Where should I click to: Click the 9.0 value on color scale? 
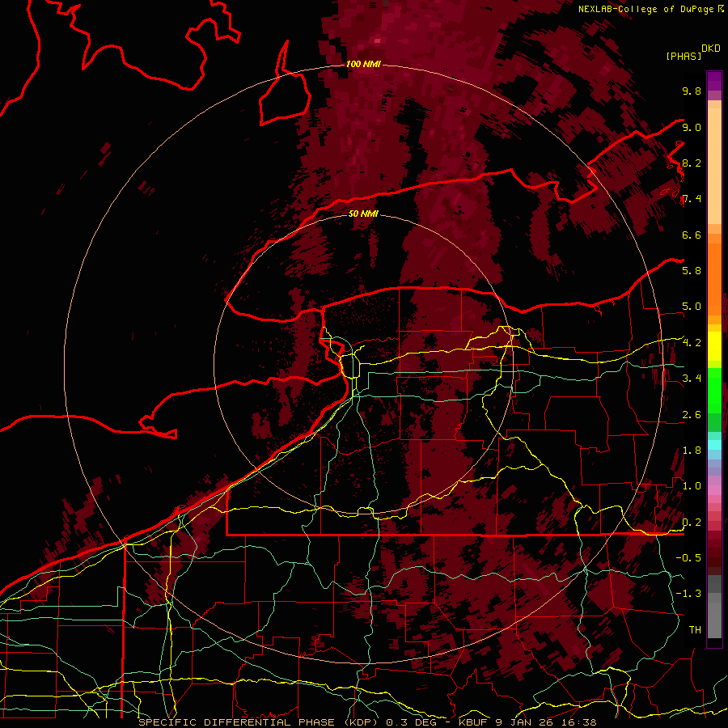[692, 127]
